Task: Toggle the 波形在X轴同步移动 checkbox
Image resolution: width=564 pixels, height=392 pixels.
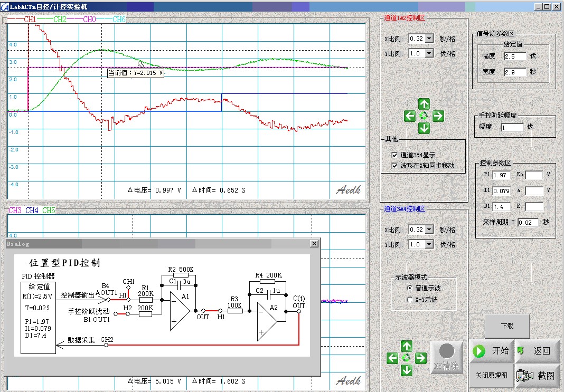Action: coord(394,166)
